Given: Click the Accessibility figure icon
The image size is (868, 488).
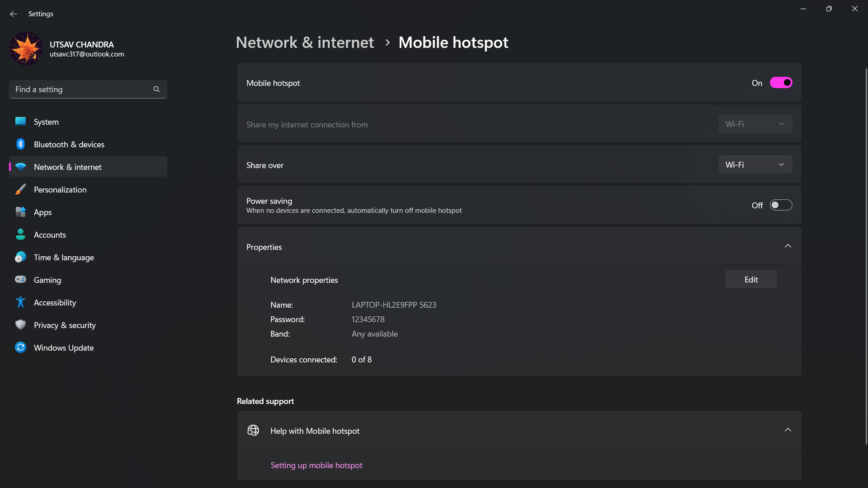Looking at the screenshot, I should coord(20,302).
